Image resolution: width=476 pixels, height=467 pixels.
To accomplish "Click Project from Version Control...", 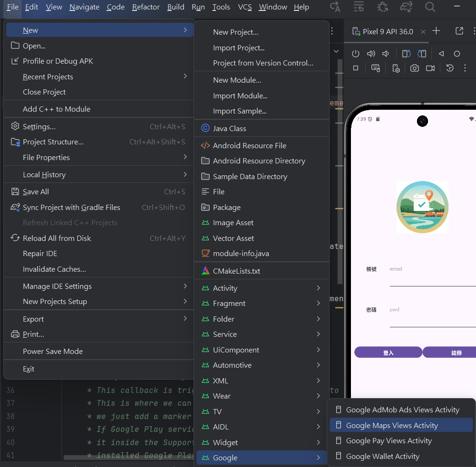I will click(262, 63).
